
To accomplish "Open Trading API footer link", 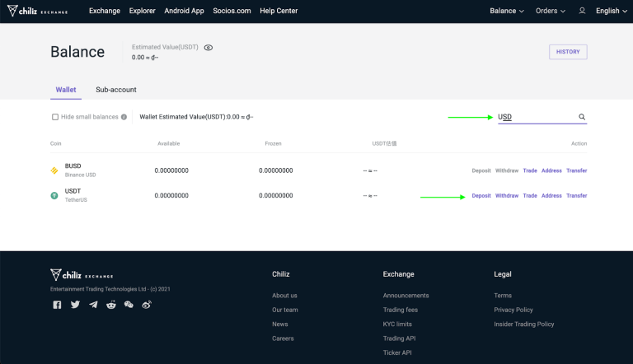I will pos(399,338).
